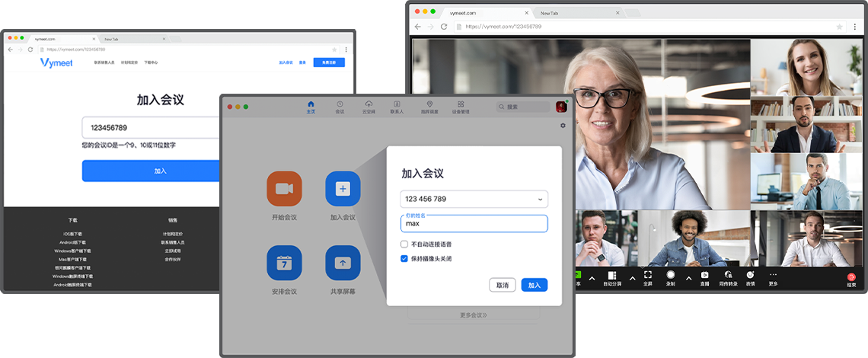Click the web page meeting ID field 123456789

click(x=152, y=127)
